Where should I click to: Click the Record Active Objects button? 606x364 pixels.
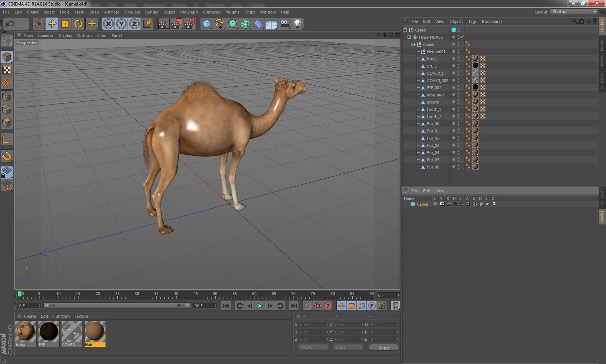[x=307, y=306]
